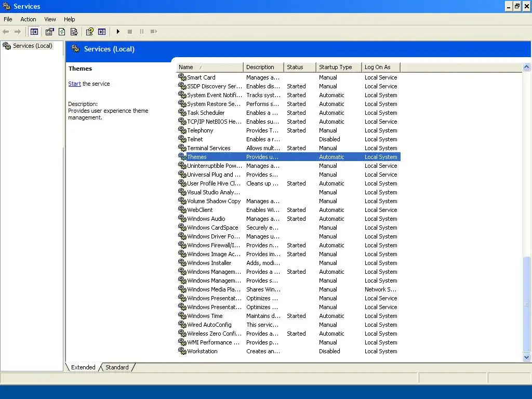Image resolution: width=532 pixels, height=399 pixels.
Task: Select the Windows Driver Fo... service
Action: click(x=289, y=236)
